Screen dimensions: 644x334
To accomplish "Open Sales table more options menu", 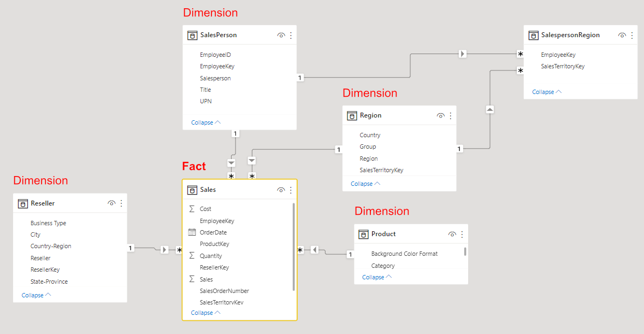I will [x=291, y=190].
